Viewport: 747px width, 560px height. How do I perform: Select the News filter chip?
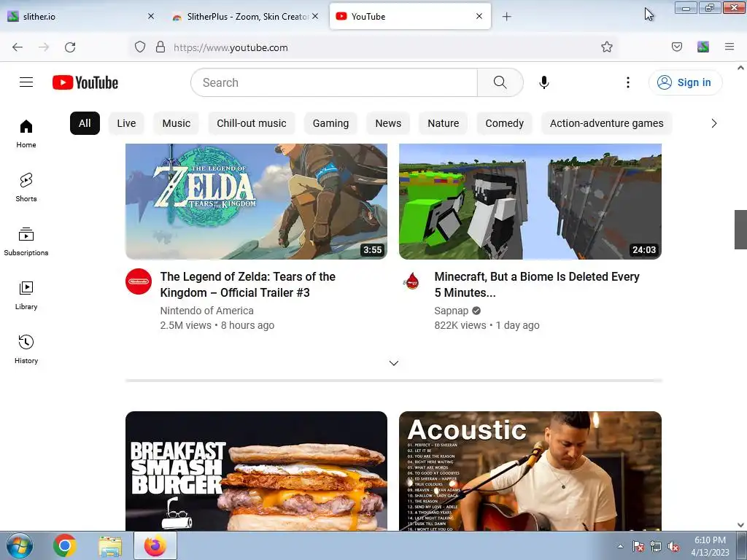click(x=388, y=123)
